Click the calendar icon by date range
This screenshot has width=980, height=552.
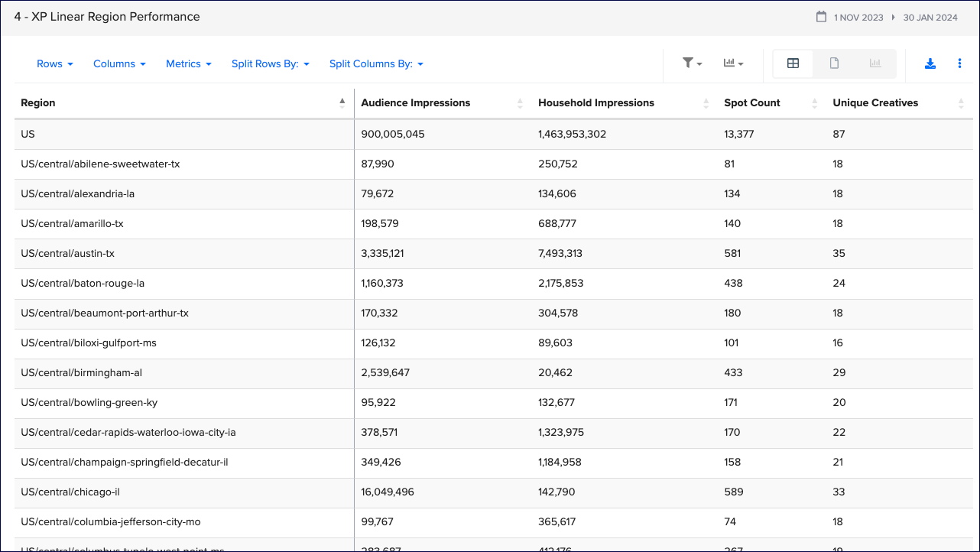click(821, 17)
